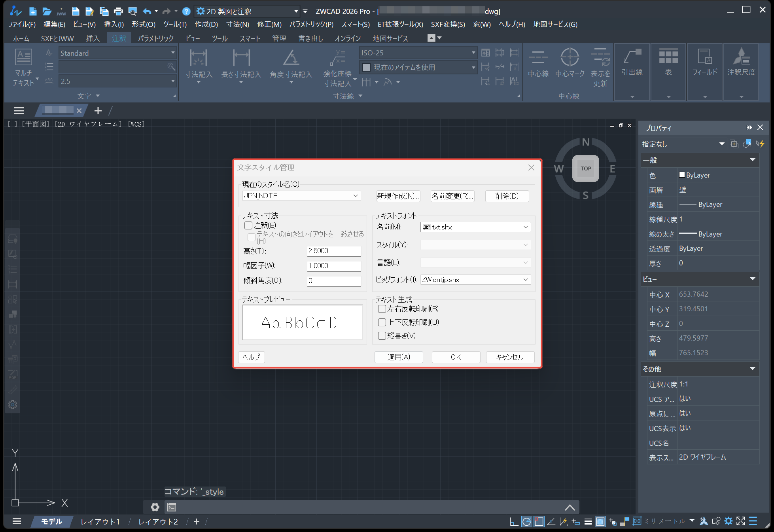774x532 pixels.
Task: Click the 線の太さ ByLayer lineweight value
Action: pyautogui.click(x=718, y=234)
